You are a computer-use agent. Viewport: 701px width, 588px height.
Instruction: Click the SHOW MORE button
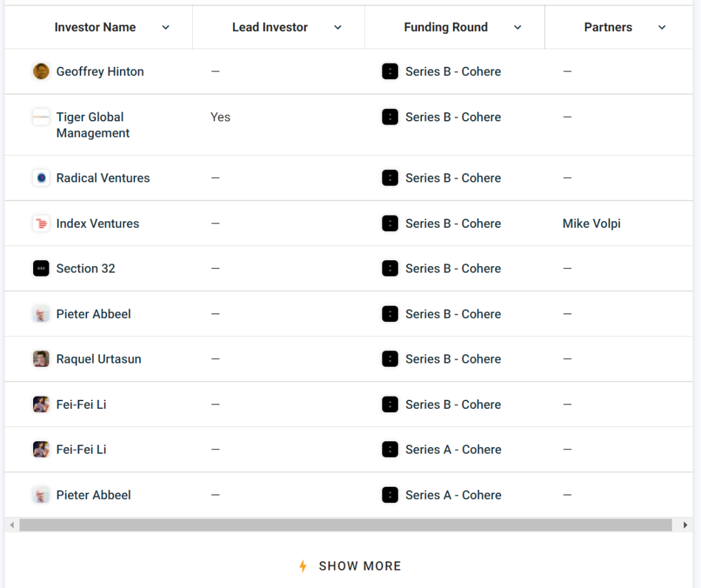[x=350, y=566]
